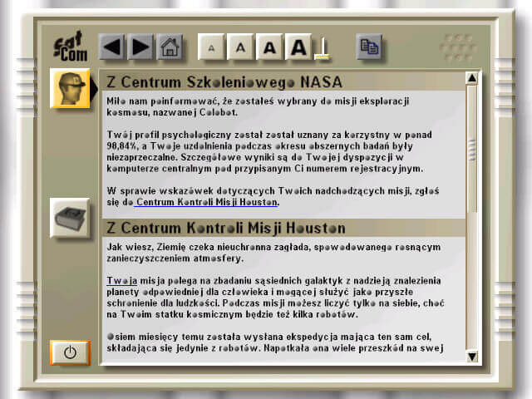The height and width of the screenshot is (399, 532).
Task: Click the vertical scrollbar thumb
Action: pyautogui.click(x=472, y=150)
